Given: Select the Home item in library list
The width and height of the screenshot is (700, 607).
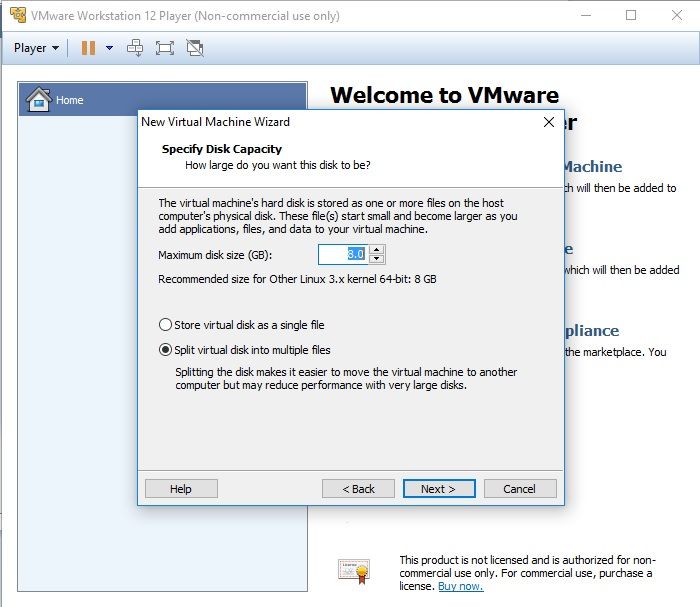Looking at the screenshot, I should click(x=70, y=100).
